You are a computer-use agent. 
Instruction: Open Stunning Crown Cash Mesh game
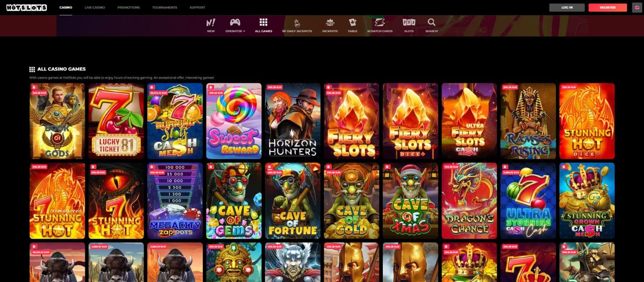587,201
